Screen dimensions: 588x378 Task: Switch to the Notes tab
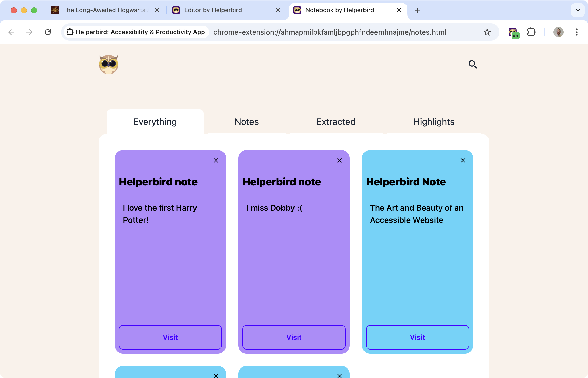click(246, 122)
